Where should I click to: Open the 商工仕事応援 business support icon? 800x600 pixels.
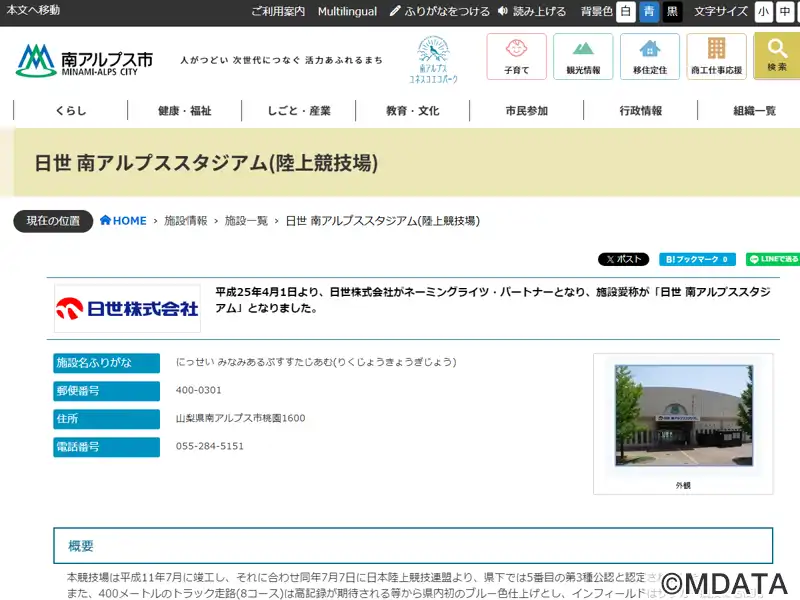tap(716, 57)
